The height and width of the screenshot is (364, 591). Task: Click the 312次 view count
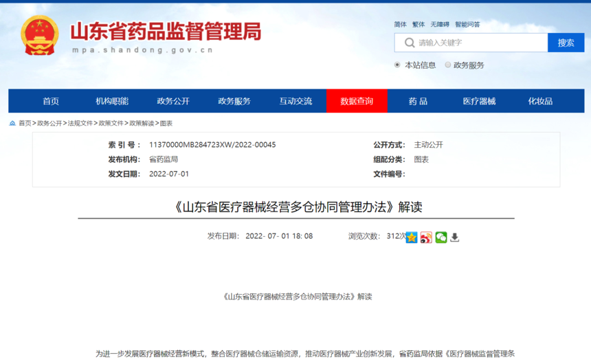[396, 236]
